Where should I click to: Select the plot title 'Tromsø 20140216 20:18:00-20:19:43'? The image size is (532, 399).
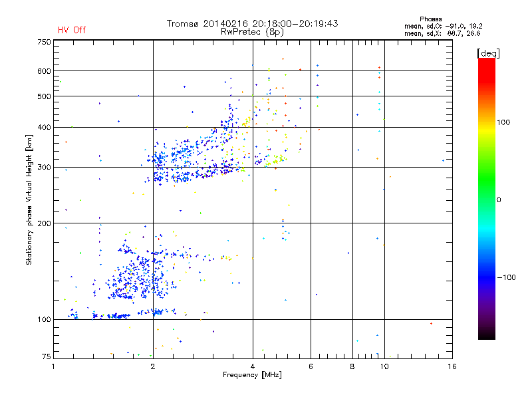tap(252, 23)
